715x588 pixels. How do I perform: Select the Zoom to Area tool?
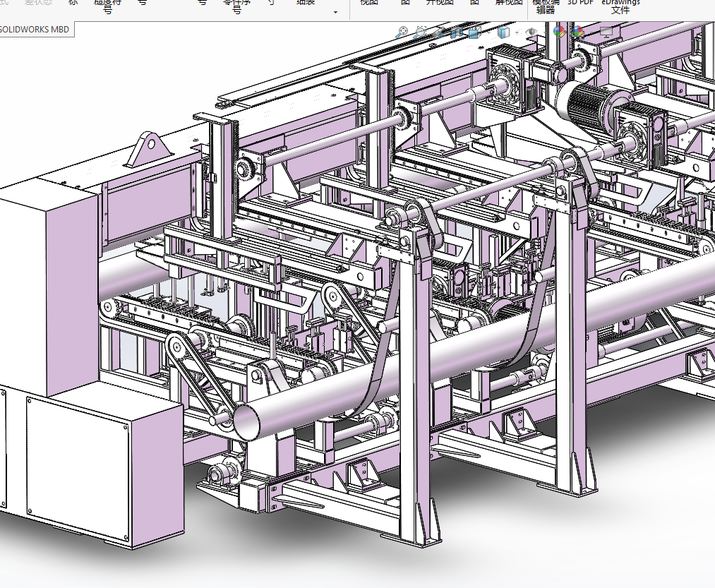pyautogui.click(x=419, y=32)
